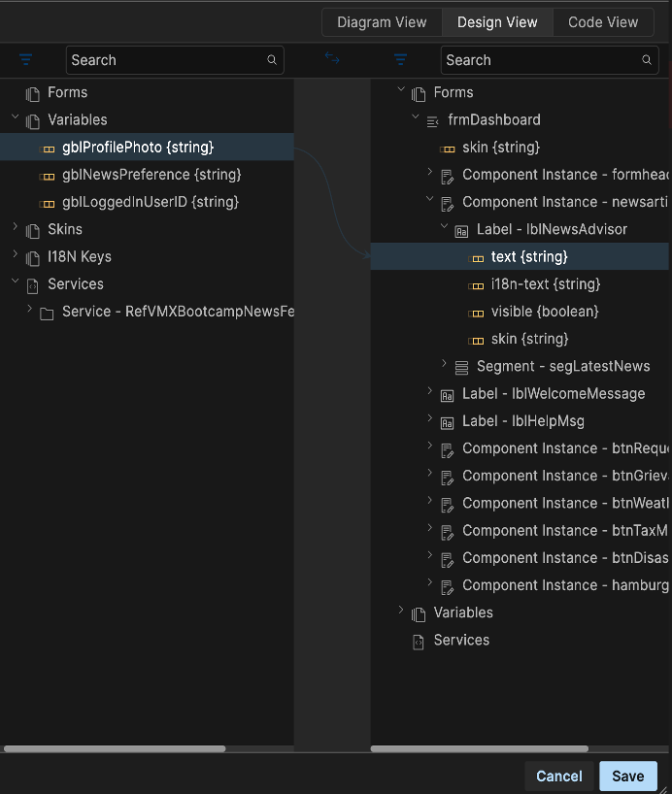This screenshot has height=794, width=672.
Task: Click the left panel filter icon
Action: pos(26,60)
